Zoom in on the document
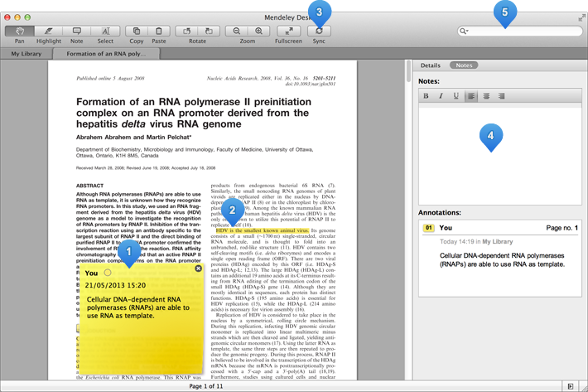The image size is (588, 392). click(258, 31)
